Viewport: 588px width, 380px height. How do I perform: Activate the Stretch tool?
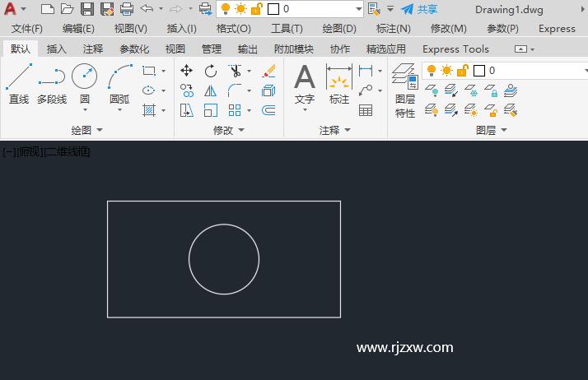186,110
